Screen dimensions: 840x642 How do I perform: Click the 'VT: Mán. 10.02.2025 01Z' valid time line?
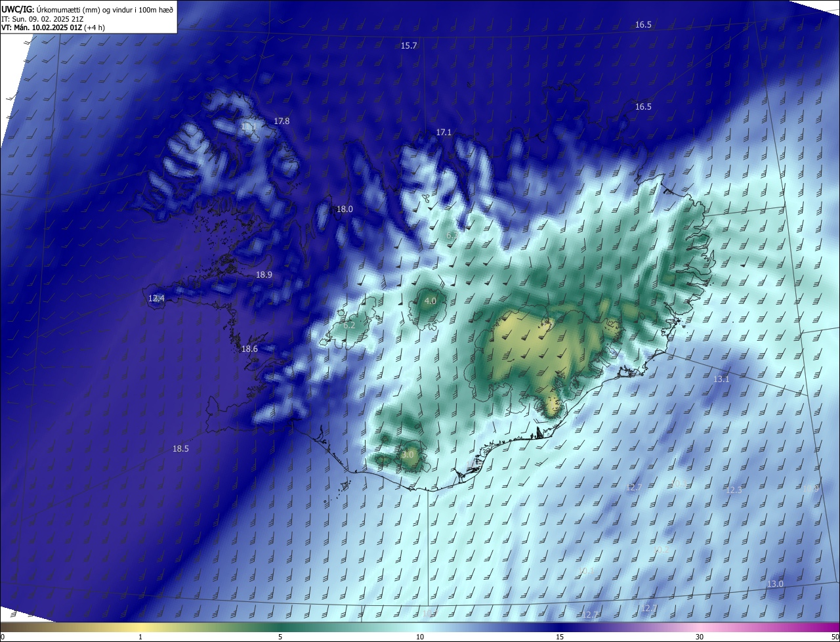(x=53, y=28)
